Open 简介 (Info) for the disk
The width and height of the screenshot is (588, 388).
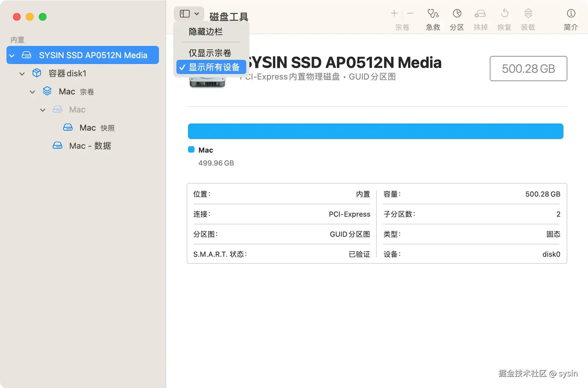tap(571, 19)
